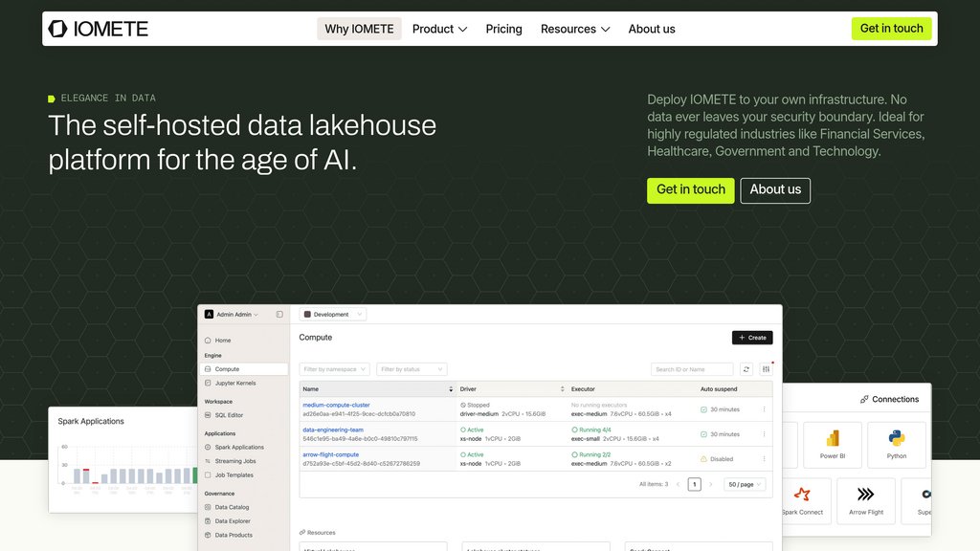Click the hero Get in touch button
Image resolution: width=980 pixels, height=551 pixels.
[x=691, y=190]
